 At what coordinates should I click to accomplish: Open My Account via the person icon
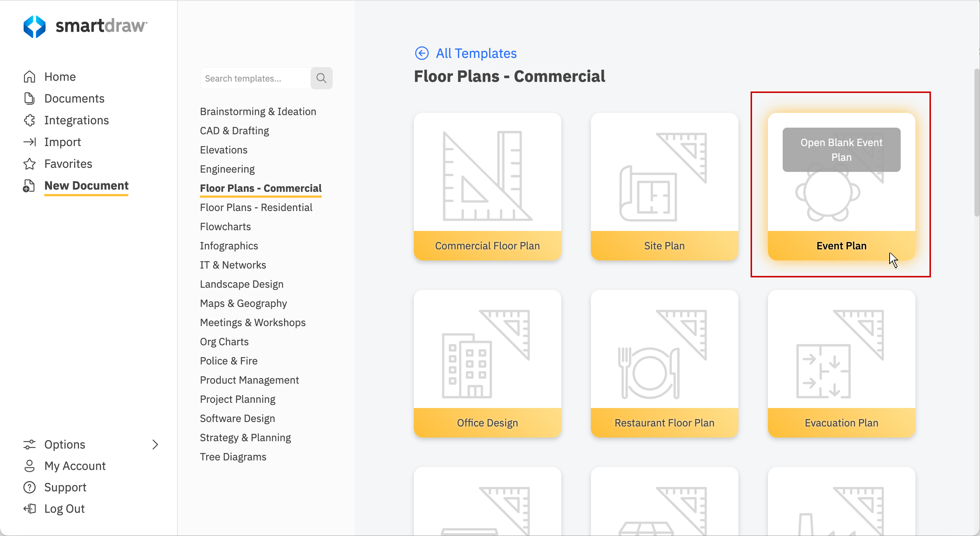coord(30,466)
